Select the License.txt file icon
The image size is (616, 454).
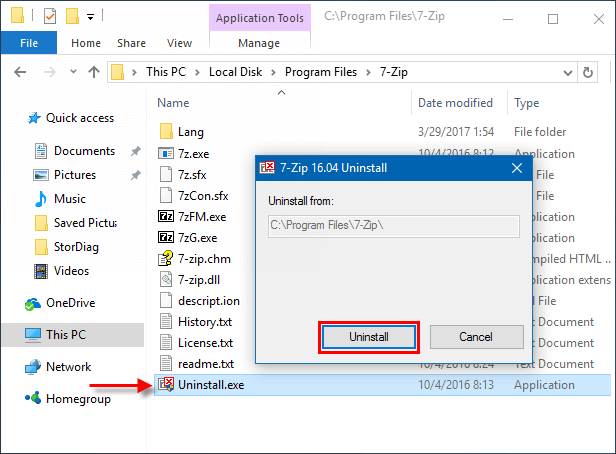point(166,342)
